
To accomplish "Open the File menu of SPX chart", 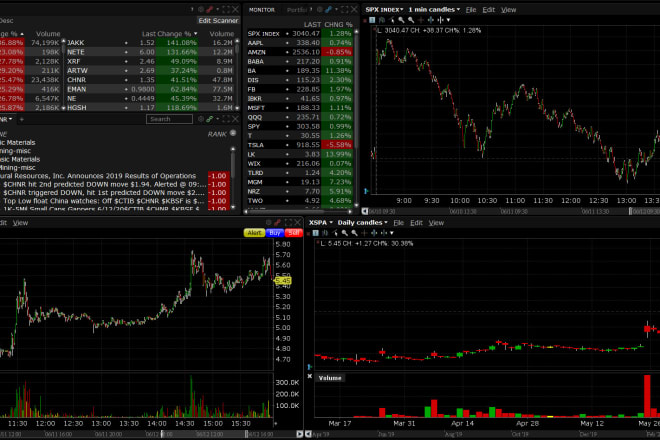I will click(x=471, y=9).
